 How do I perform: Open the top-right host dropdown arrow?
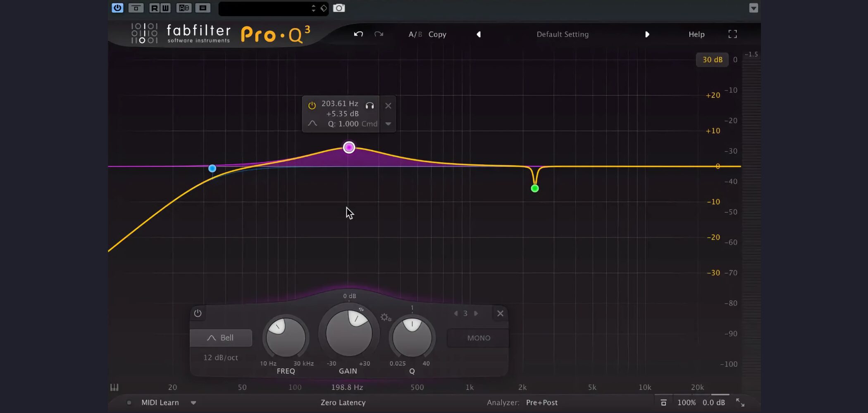[754, 8]
